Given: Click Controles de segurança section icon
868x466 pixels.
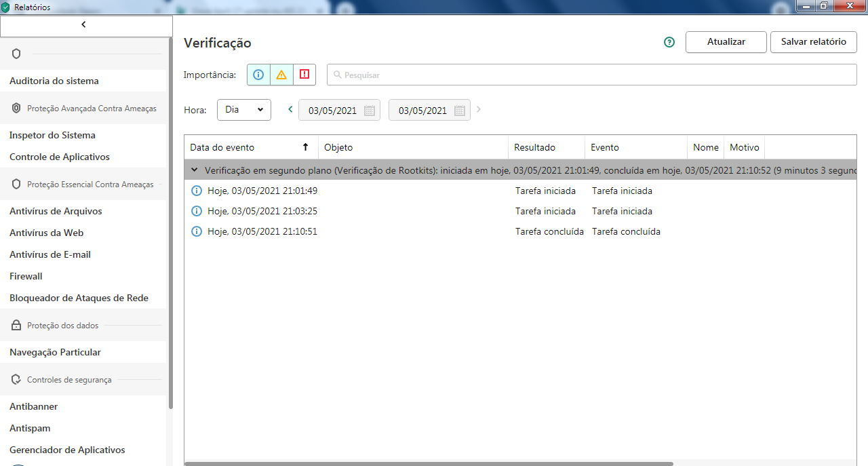Looking at the screenshot, I should click(16, 379).
